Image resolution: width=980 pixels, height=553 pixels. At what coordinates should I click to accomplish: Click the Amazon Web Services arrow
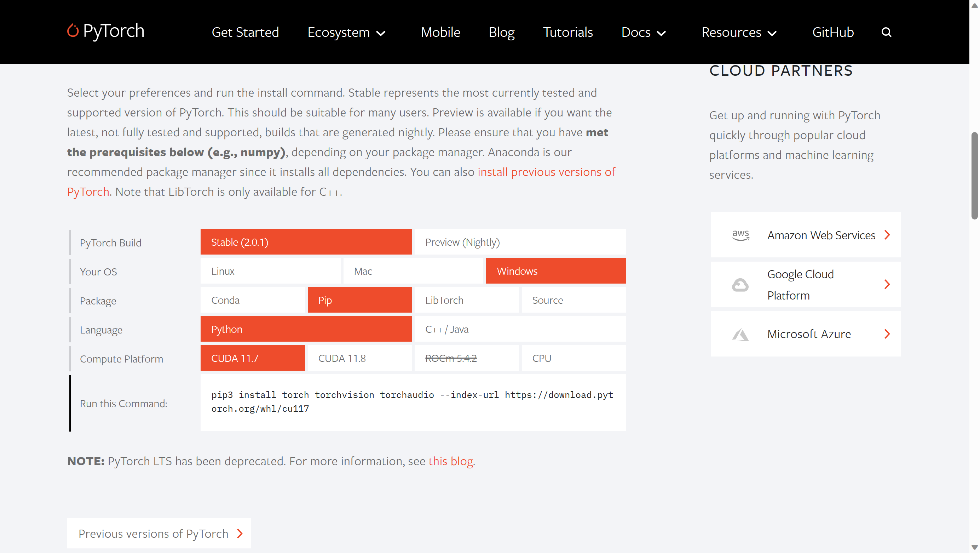(x=887, y=235)
